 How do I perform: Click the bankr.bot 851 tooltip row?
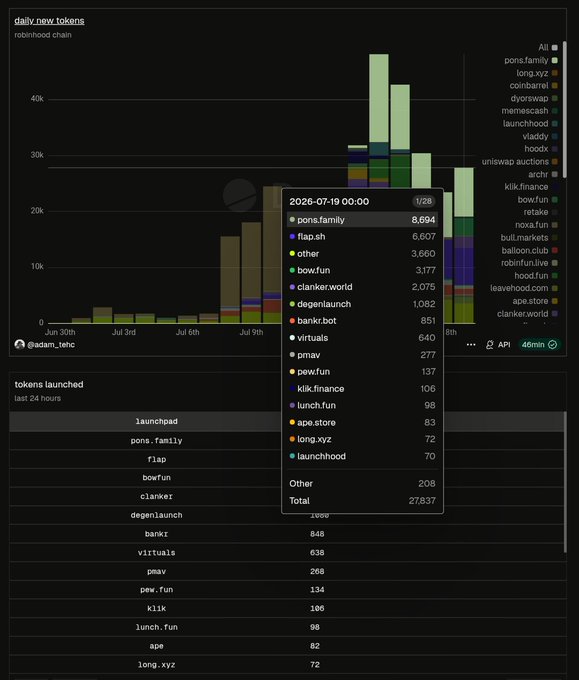coord(362,321)
